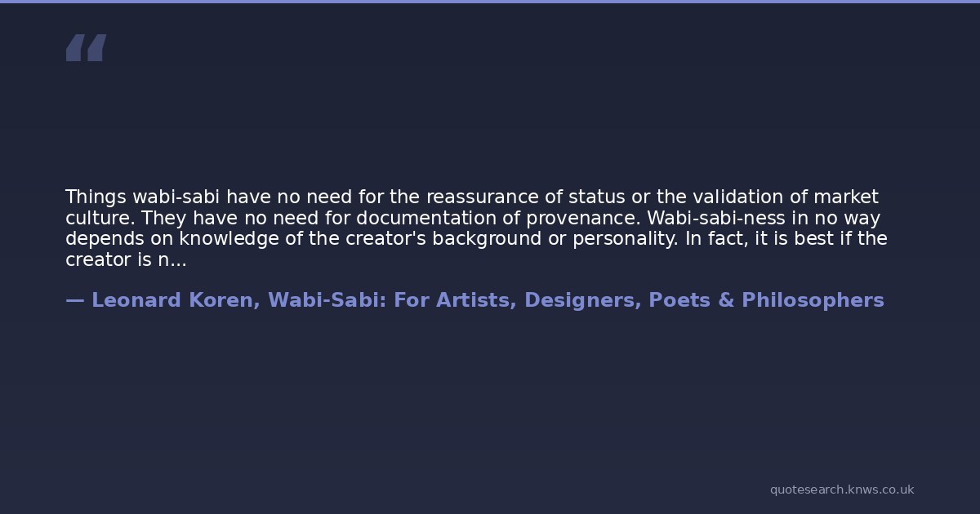Click the em dash before Leonard Koren
Viewport: 980px width, 514px height.
[75, 300]
